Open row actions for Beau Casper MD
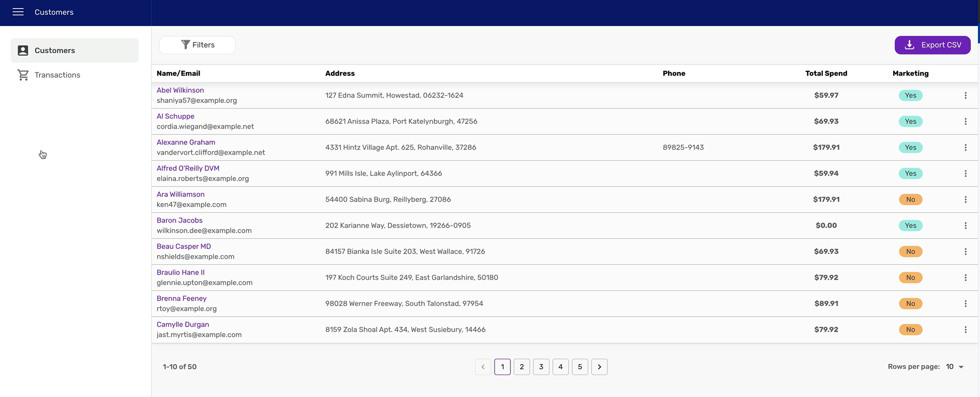The height and width of the screenshot is (397, 980). click(x=965, y=252)
